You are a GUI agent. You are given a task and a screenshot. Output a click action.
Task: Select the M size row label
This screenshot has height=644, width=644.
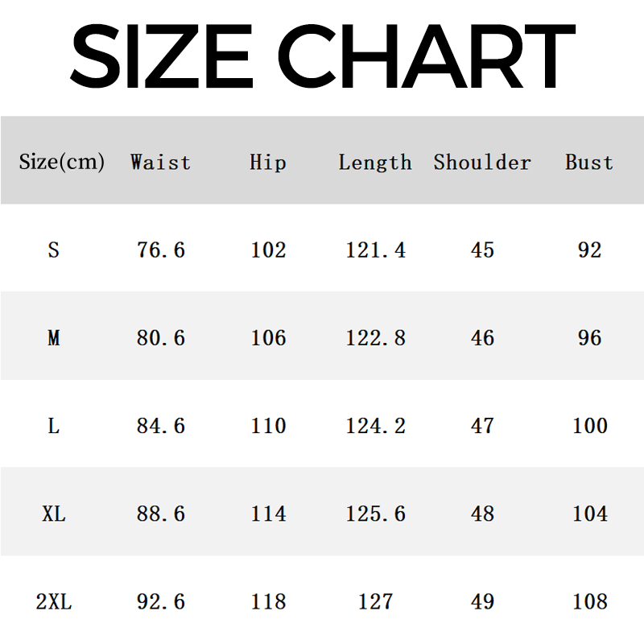pos(54,337)
